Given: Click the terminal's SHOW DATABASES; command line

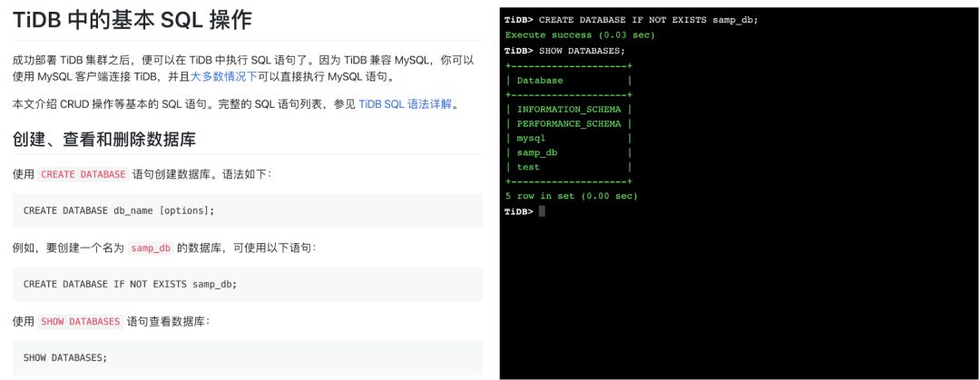Looking at the screenshot, I should tap(564, 51).
